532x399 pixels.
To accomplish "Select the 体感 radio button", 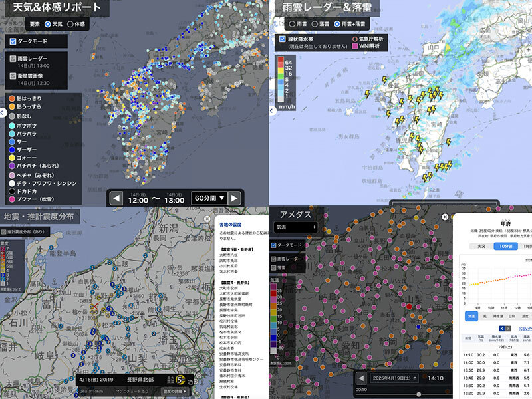I will pyautogui.click(x=72, y=25).
